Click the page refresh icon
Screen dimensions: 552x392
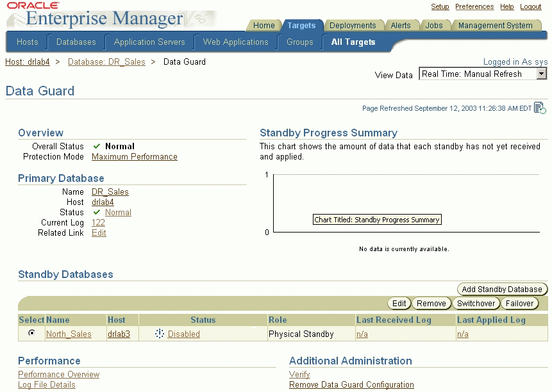point(540,108)
